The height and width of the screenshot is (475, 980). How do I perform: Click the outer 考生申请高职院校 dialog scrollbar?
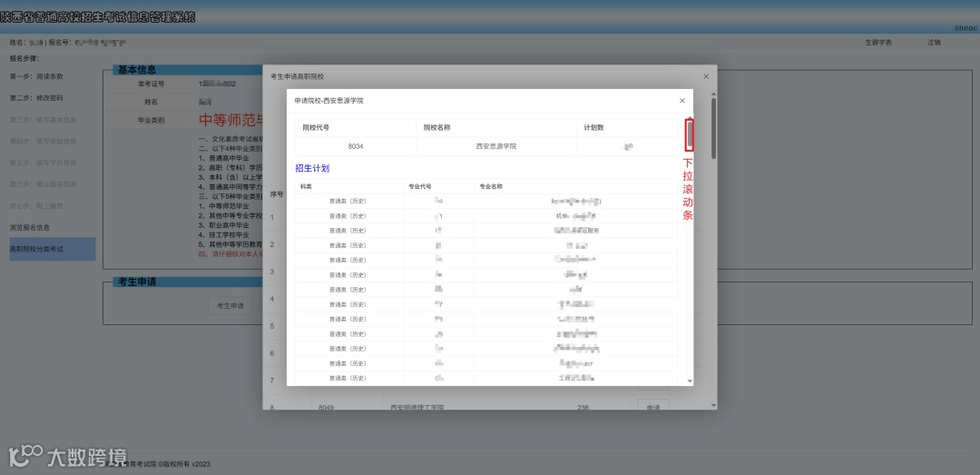(x=714, y=128)
